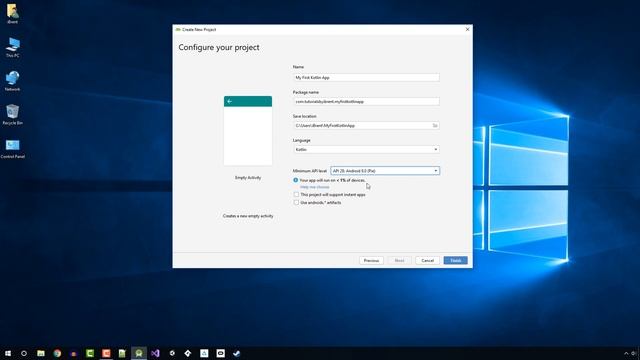Click the back arrow in Empty Activity preview
The height and width of the screenshot is (360, 640).
coord(230,101)
